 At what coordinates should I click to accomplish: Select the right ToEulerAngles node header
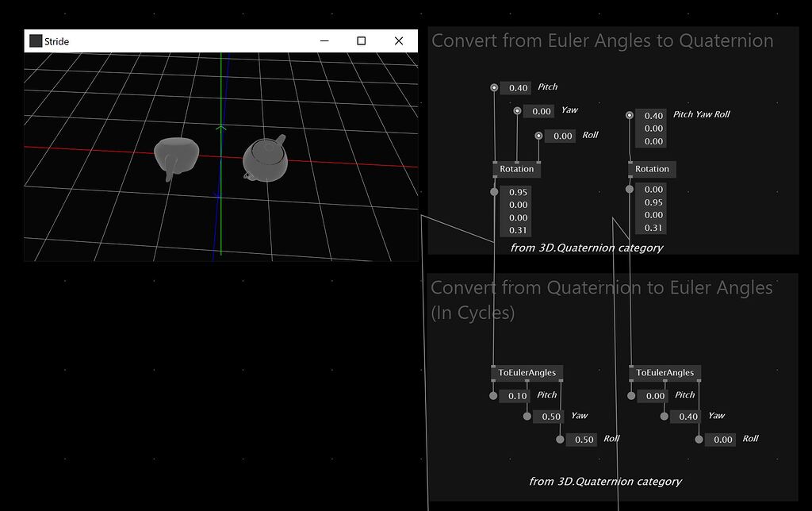(x=665, y=372)
